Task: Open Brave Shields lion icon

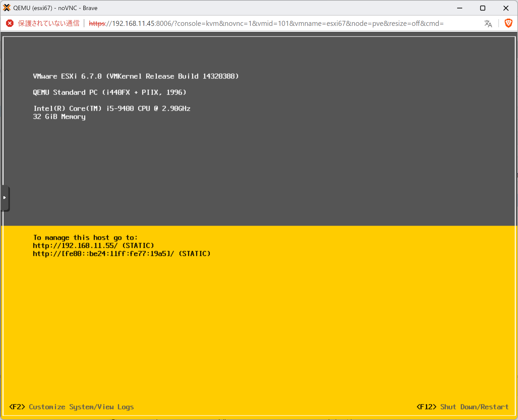Action: tap(508, 23)
